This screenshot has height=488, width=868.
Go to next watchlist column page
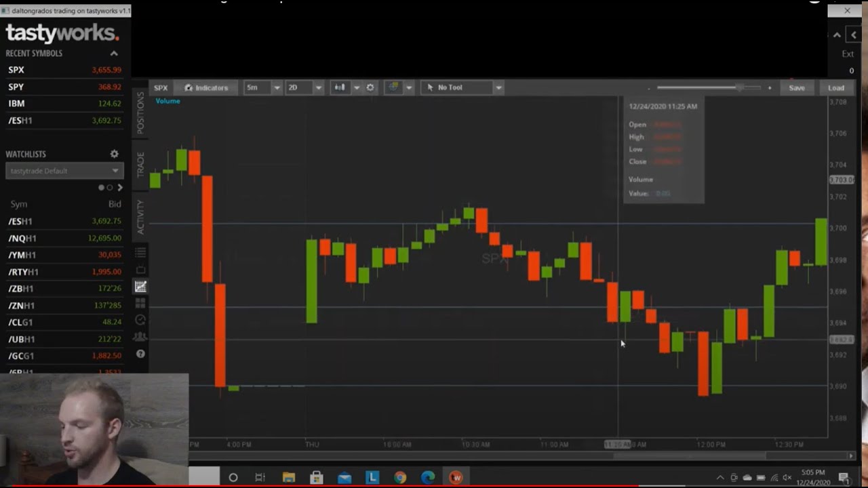point(120,188)
